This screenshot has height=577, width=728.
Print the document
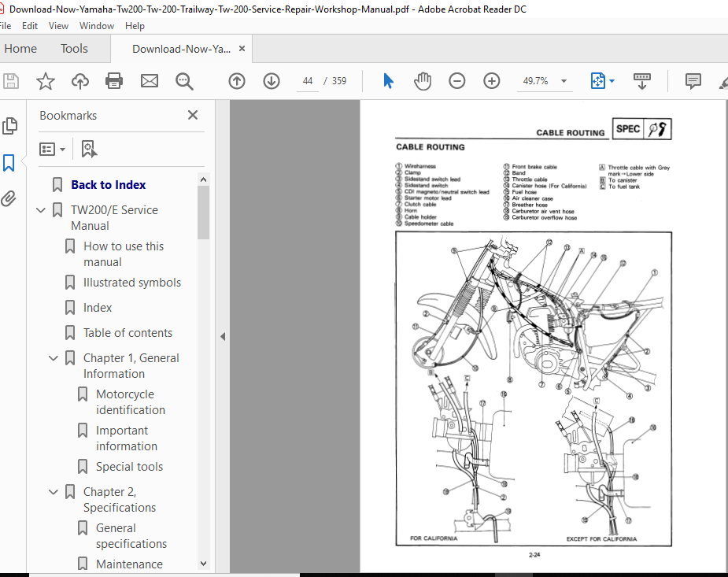point(114,81)
